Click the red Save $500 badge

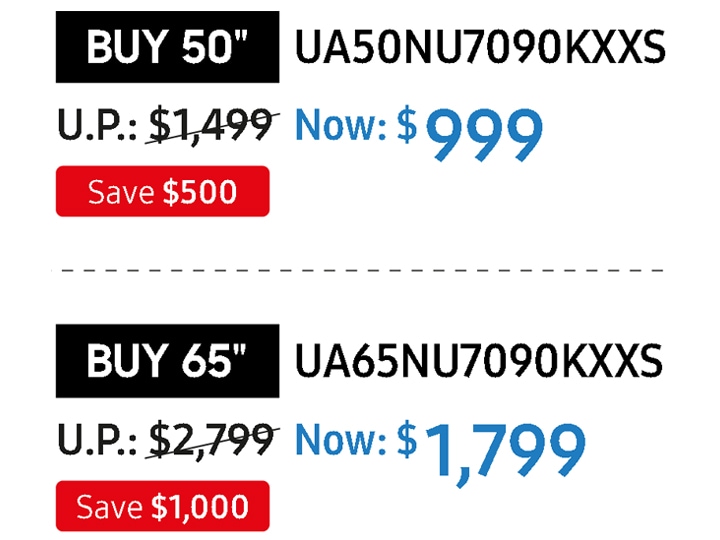coord(163,191)
